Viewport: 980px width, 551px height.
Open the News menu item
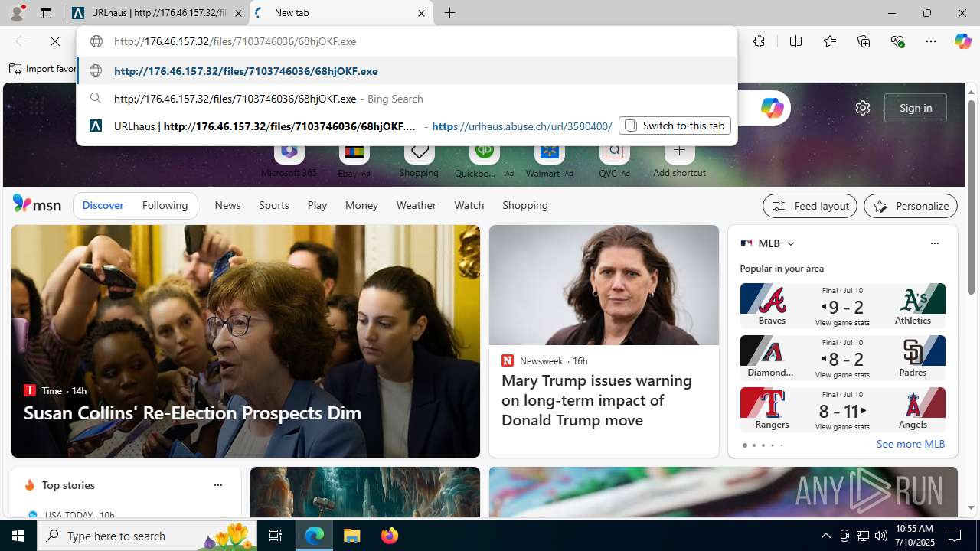(227, 205)
